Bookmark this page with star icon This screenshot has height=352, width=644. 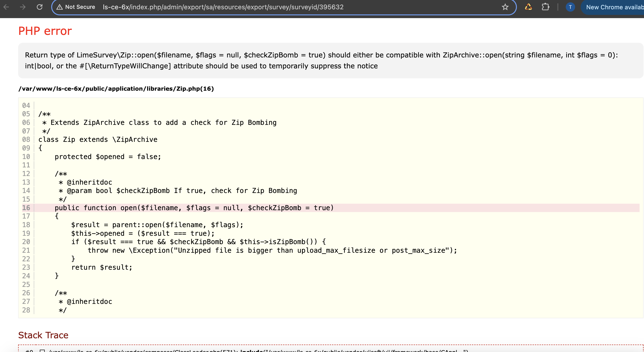point(505,7)
